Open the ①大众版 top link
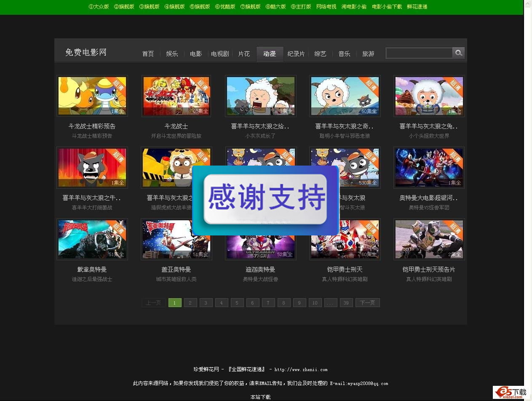Image resolution: width=532 pixels, height=401 pixels. pyautogui.click(x=99, y=7)
